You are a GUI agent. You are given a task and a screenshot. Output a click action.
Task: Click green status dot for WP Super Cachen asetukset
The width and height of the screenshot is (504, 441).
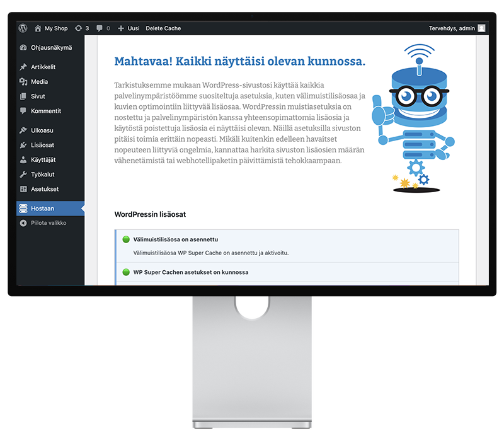[x=126, y=272]
